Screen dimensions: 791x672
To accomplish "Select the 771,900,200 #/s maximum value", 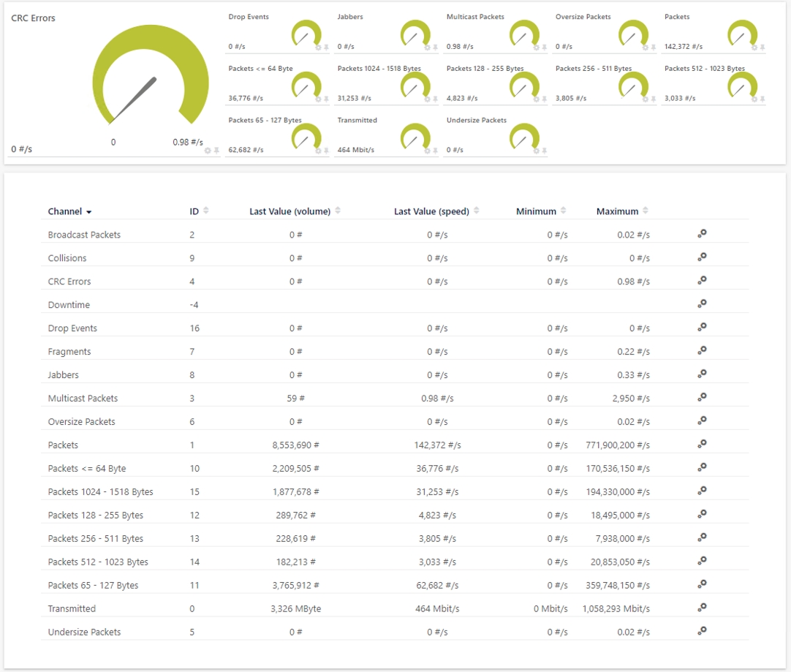I will click(x=618, y=445).
